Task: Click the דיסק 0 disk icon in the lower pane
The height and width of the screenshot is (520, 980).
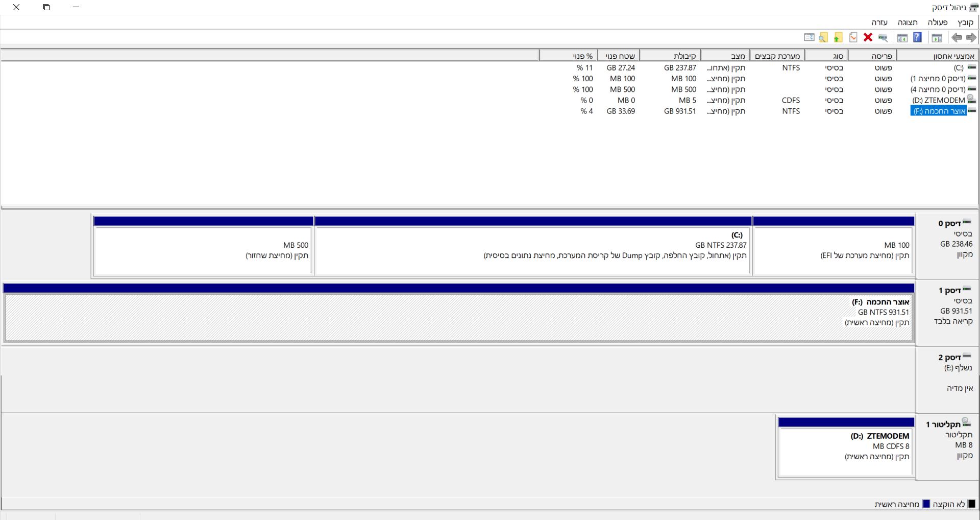Action: pyautogui.click(x=967, y=222)
